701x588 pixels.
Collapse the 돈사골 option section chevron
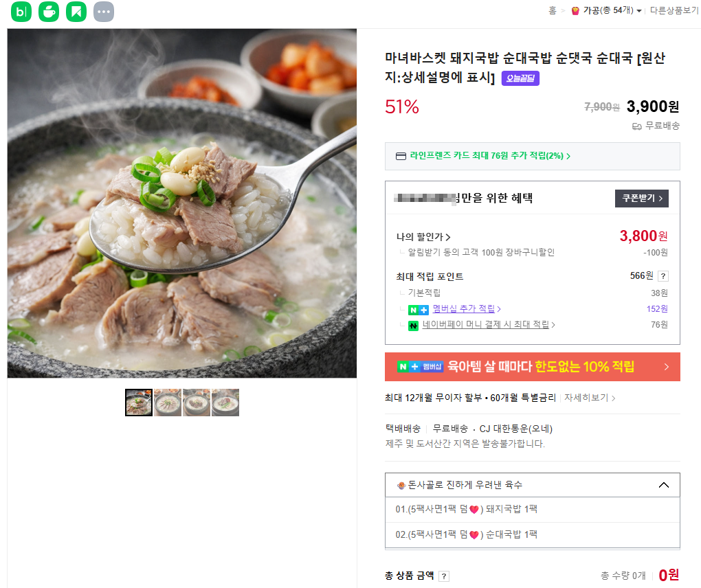pos(663,484)
